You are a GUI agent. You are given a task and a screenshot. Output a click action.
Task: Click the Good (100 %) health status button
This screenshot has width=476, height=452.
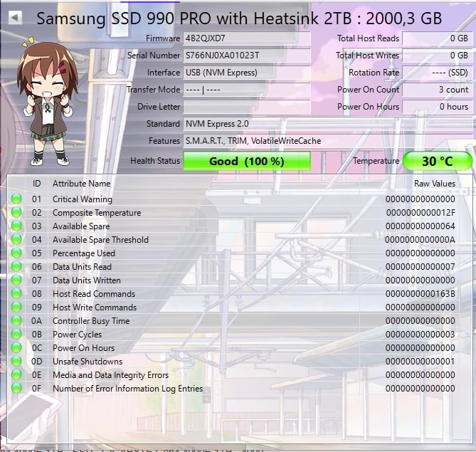[x=247, y=162]
